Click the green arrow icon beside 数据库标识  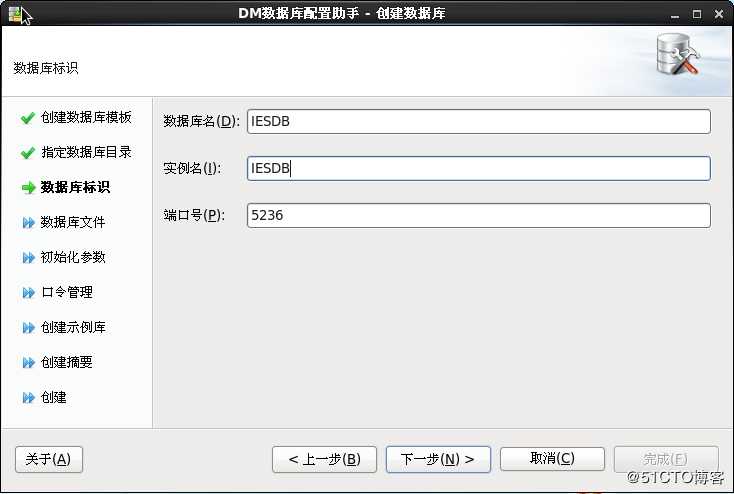tap(27, 188)
